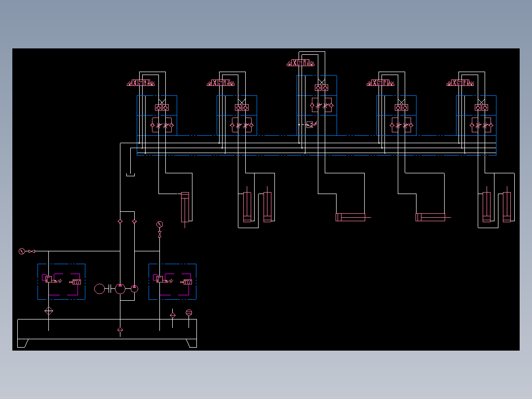The width and height of the screenshot is (532, 399).
Task: Pick the pilot check valve pair in the second module
Action: click(x=242, y=107)
